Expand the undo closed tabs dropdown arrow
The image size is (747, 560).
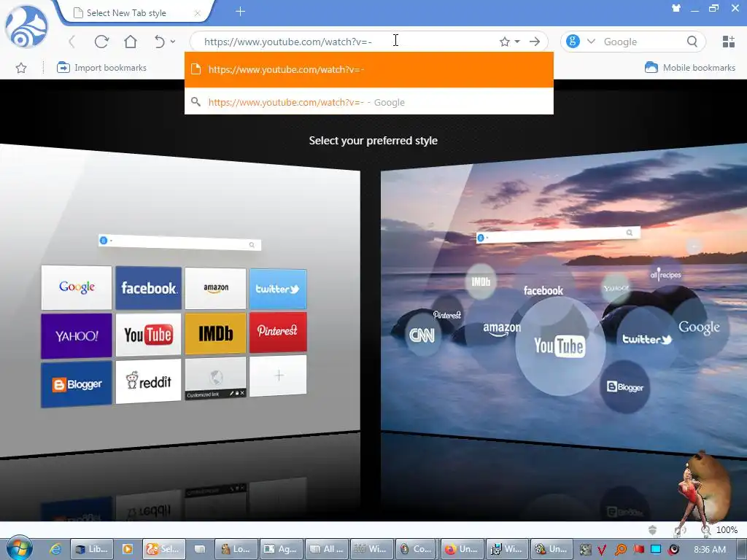(173, 42)
